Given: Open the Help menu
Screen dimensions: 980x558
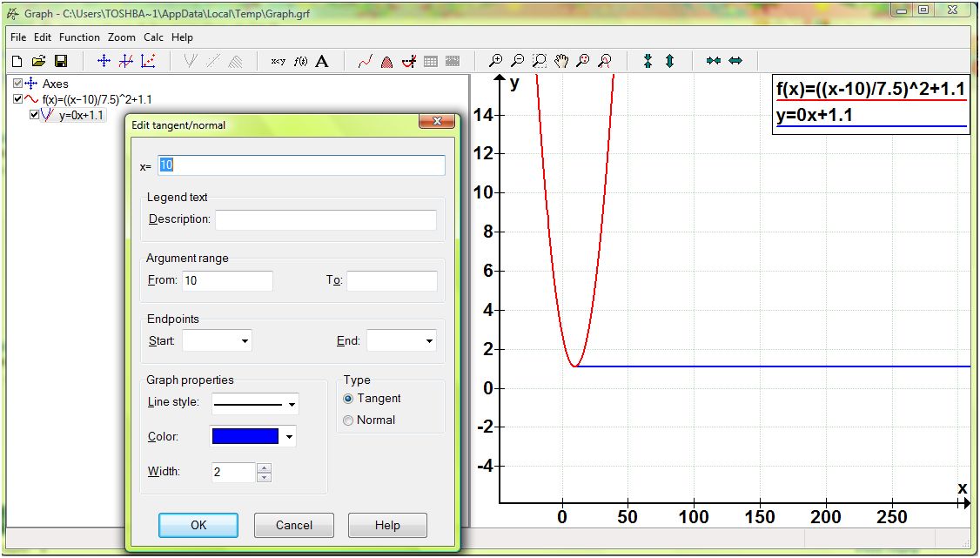Looking at the screenshot, I should click(182, 37).
